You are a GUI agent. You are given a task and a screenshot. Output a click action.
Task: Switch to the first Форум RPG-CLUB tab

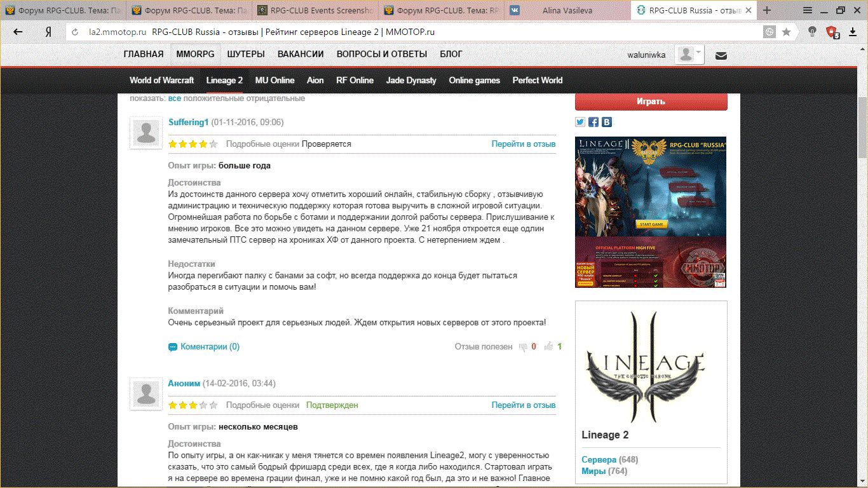click(x=64, y=10)
